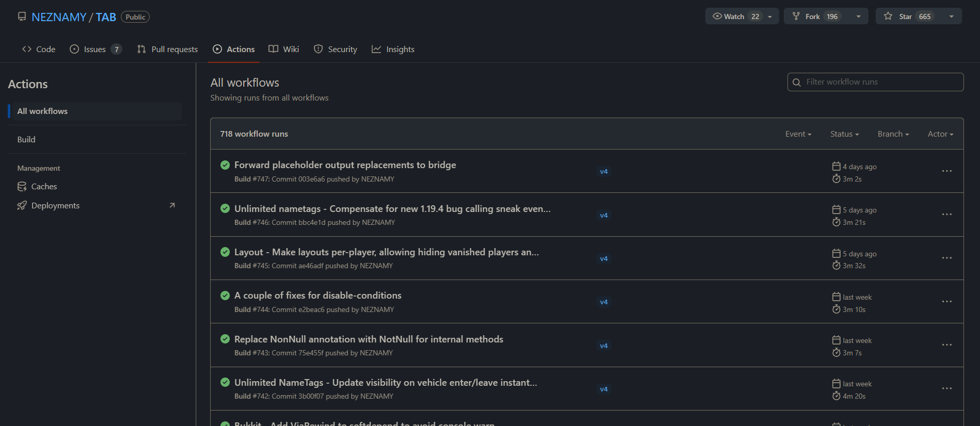This screenshot has width=980, height=426.
Task: Open the three-dot menu for Build #743 run
Action: pos(946,345)
